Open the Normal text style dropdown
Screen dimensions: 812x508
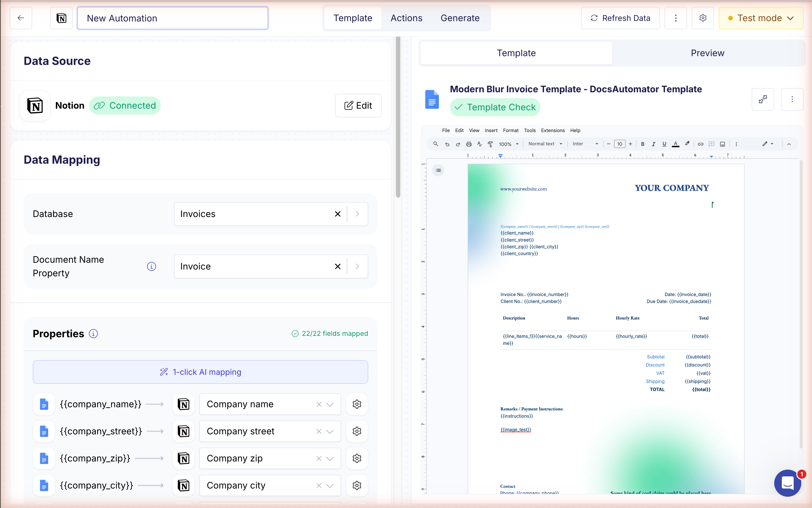click(x=545, y=144)
